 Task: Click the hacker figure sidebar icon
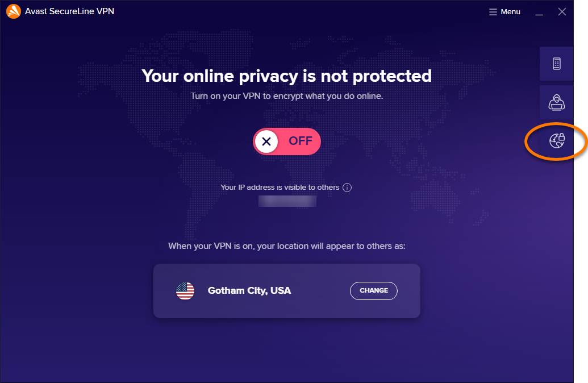coord(556,102)
